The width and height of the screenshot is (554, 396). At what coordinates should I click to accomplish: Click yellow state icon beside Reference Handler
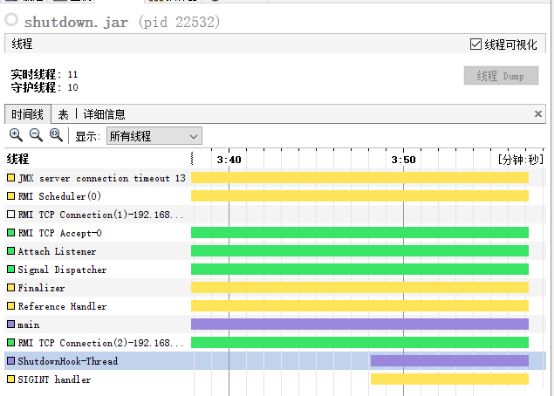[x=11, y=306]
